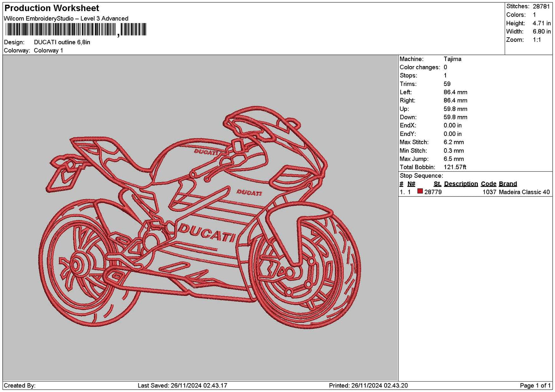The width and height of the screenshot is (555, 392).
Task: Click the brand 'Madeira Classic 40'
Action: tap(524, 192)
